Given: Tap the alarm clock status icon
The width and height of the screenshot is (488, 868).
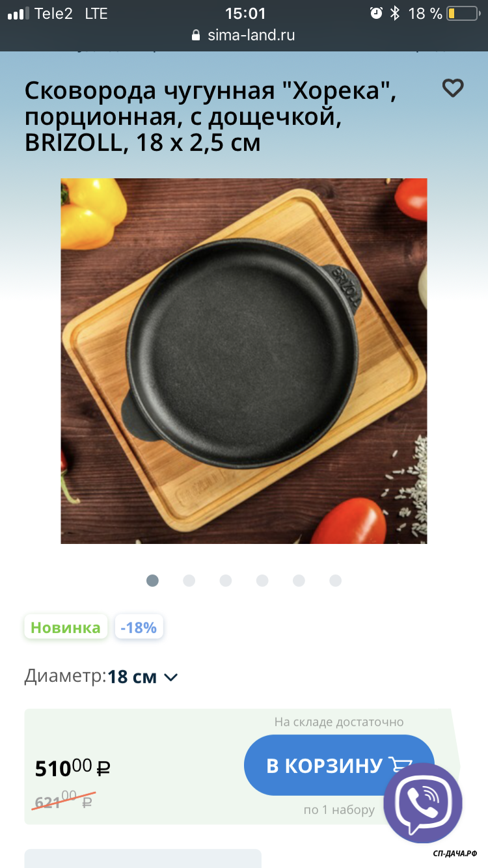Looking at the screenshot, I should pos(376,13).
